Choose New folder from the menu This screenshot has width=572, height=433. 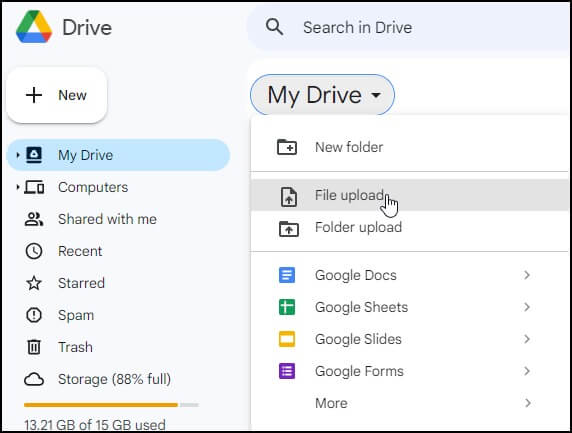coord(410,147)
